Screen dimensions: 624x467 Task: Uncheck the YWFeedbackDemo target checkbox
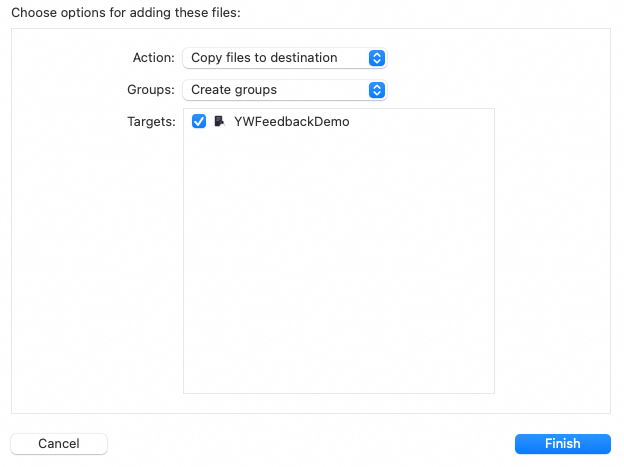point(199,121)
